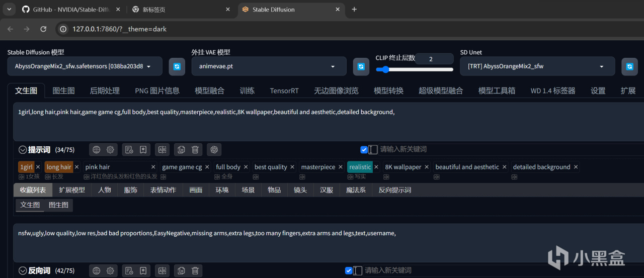This screenshot has height=278, width=644.
Task: Copy negative prompt via 反向词 copy icon
Action: [x=181, y=270]
